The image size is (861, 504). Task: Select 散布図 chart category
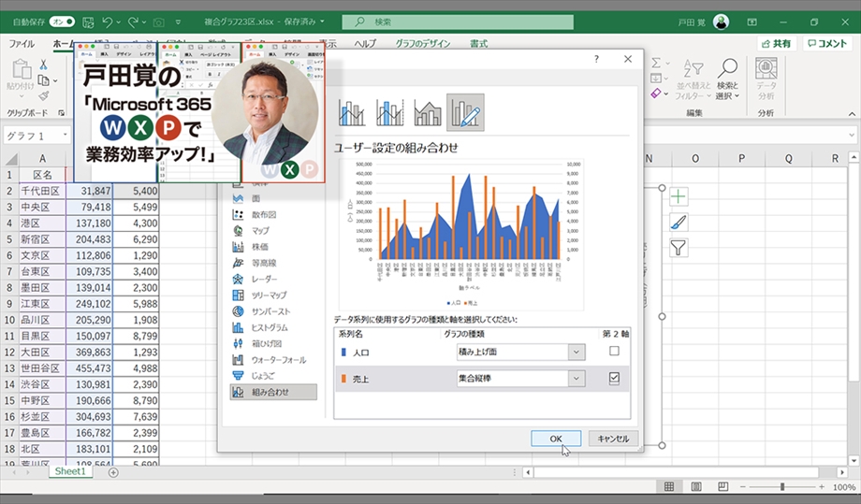coord(264,214)
